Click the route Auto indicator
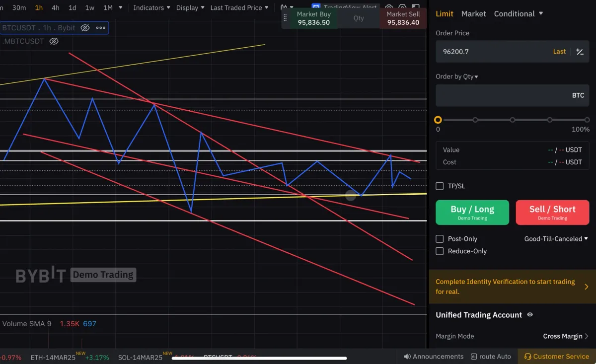 [491, 357]
